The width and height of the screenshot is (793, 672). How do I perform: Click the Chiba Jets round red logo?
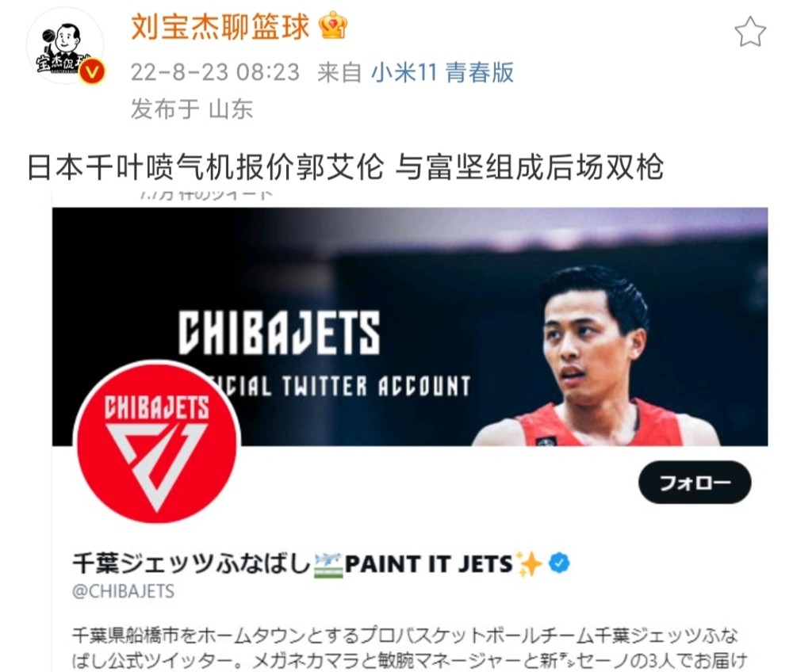click(x=157, y=442)
